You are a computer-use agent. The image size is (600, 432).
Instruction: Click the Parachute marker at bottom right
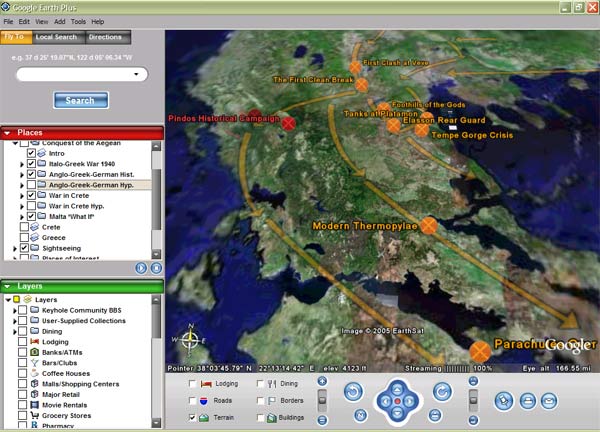pos(480,351)
